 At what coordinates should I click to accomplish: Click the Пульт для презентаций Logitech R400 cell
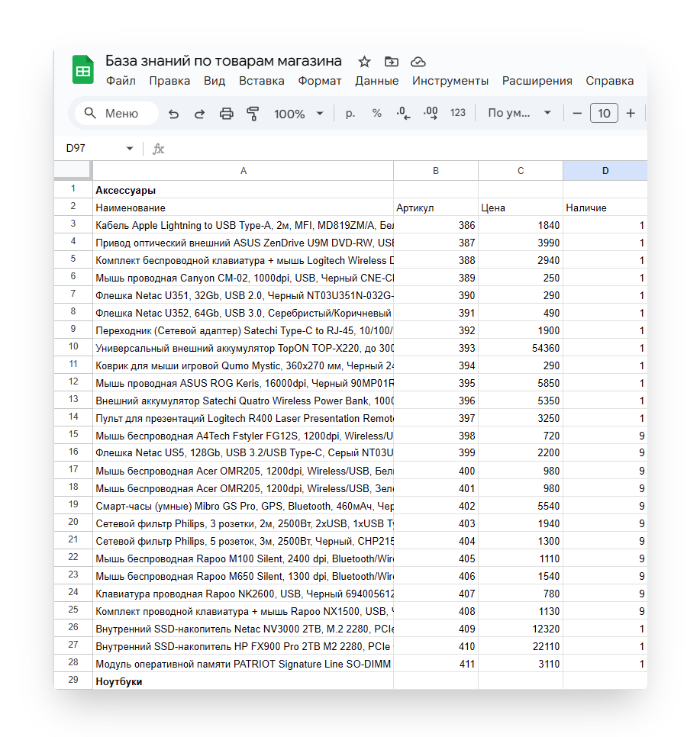[x=244, y=418]
